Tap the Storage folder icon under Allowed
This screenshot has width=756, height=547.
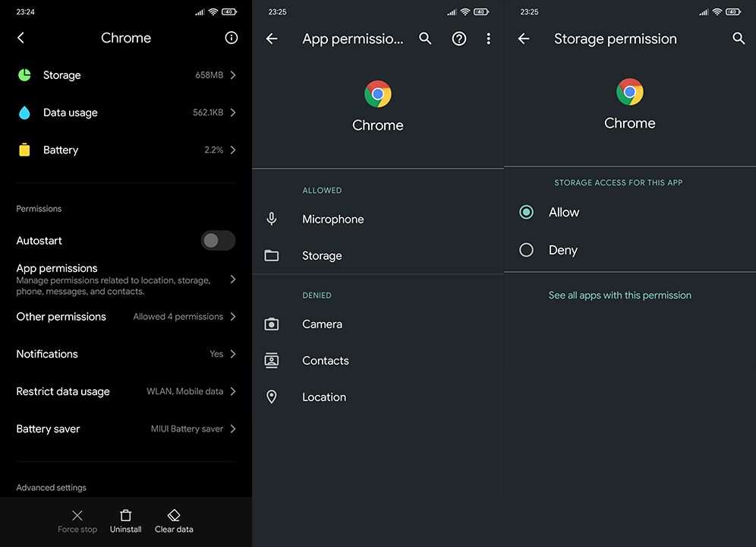point(272,255)
